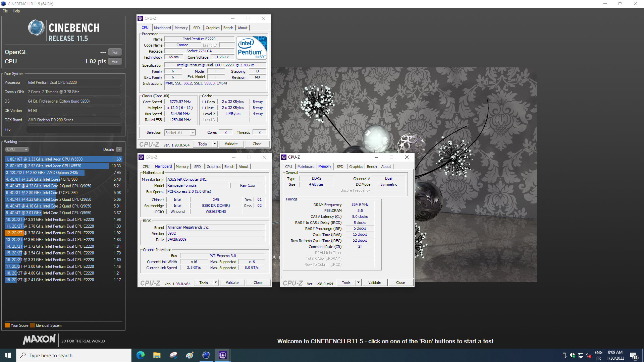The height and width of the screenshot is (362, 644).
Task: Select highlighted ranking row scoring 1.92
Action: tap(63, 233)
